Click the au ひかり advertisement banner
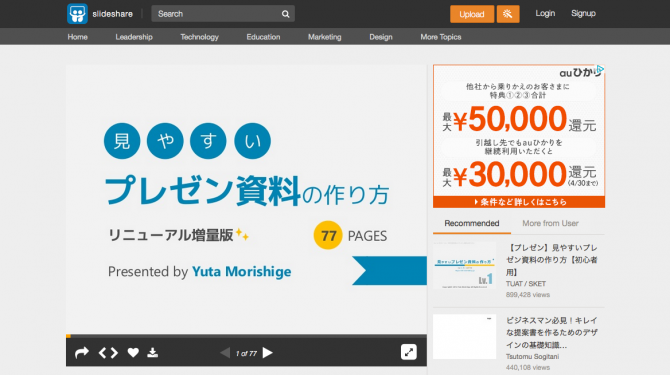 coord(519,136)
